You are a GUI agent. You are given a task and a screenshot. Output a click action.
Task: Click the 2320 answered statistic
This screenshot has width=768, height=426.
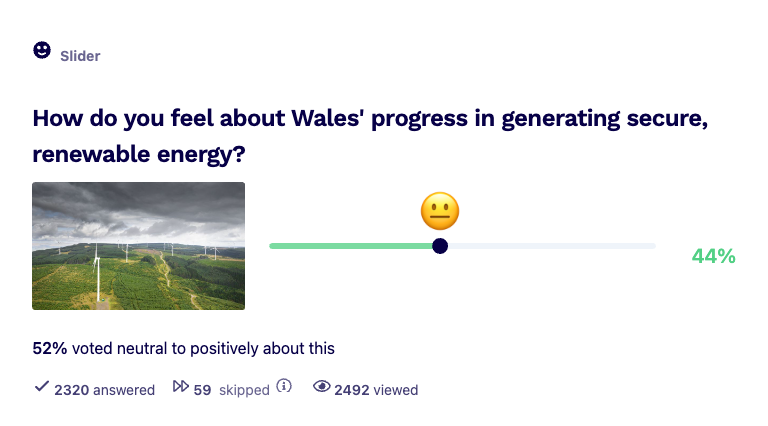tap(104, 390)
